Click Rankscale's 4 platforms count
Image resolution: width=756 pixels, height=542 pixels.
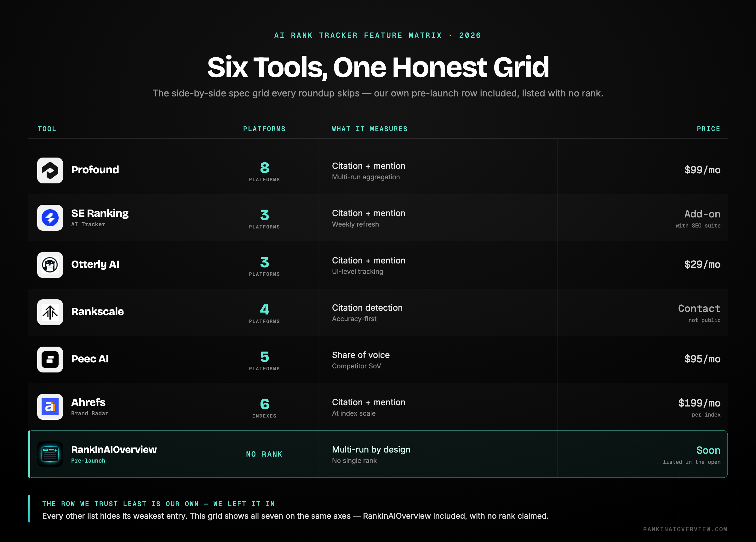click(x=264, y=310)
